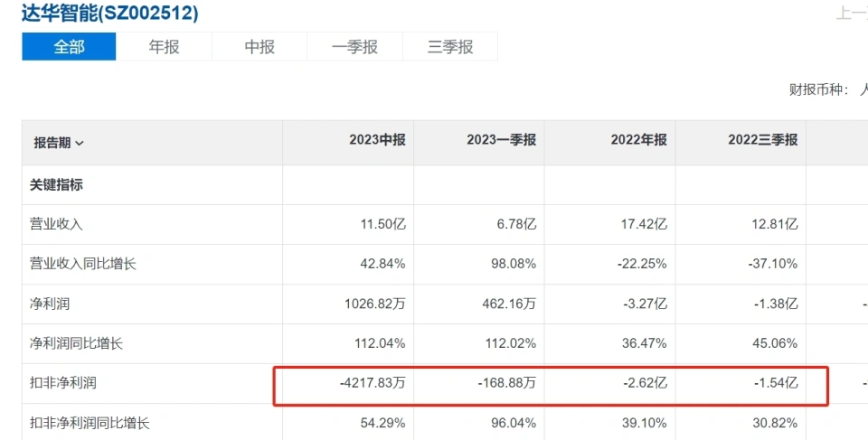
Task: Click the 营业收入同比增长 row label
Action: [82, 264]
